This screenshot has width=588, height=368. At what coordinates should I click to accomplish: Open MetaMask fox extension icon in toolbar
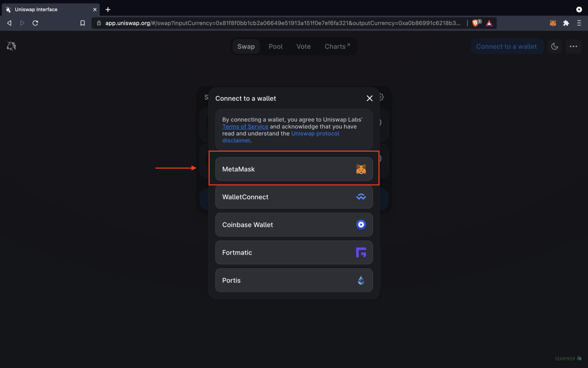click(x=553, y=23)
